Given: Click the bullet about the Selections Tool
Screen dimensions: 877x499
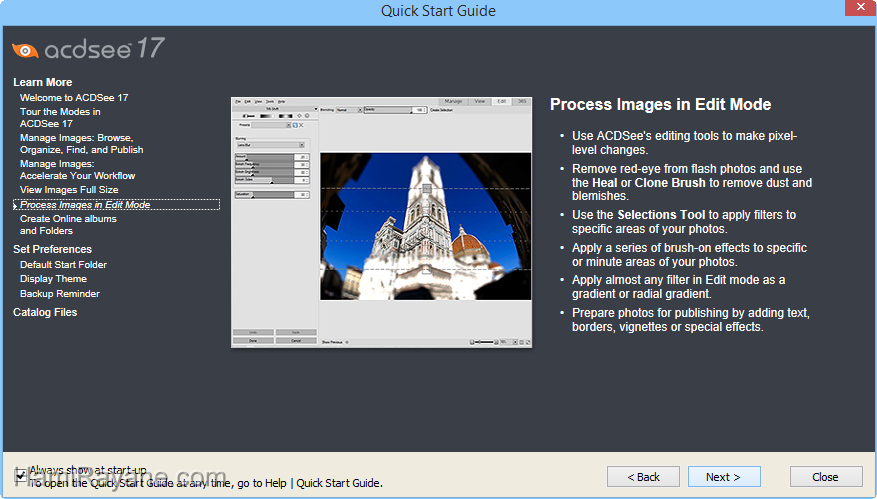Looking at the screenshot, I should [x=683, y=222].
